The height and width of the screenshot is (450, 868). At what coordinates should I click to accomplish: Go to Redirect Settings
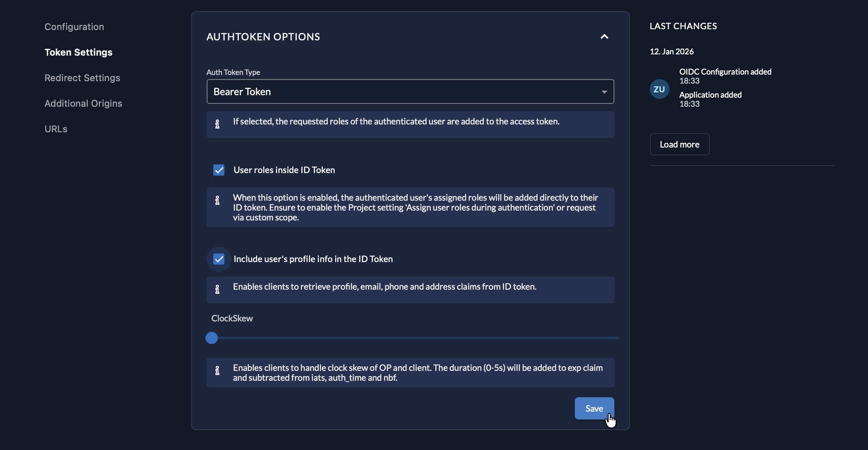82,78
